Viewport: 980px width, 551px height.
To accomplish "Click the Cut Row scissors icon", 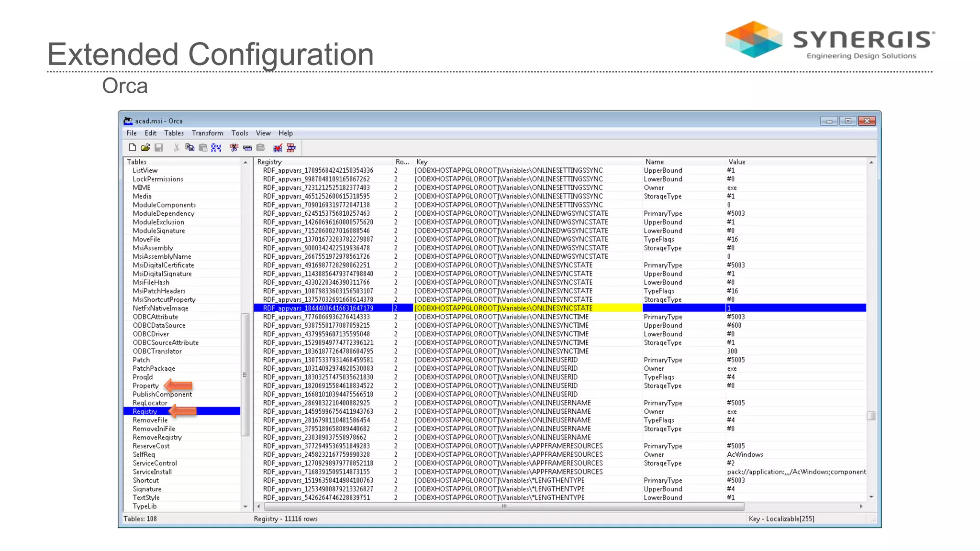I will 234,148.
